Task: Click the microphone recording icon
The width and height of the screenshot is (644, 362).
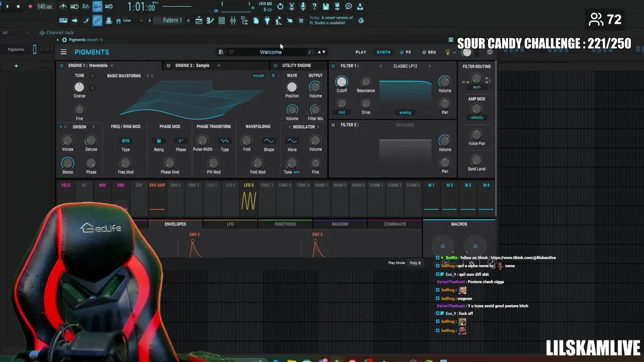Action: [303, 7]
